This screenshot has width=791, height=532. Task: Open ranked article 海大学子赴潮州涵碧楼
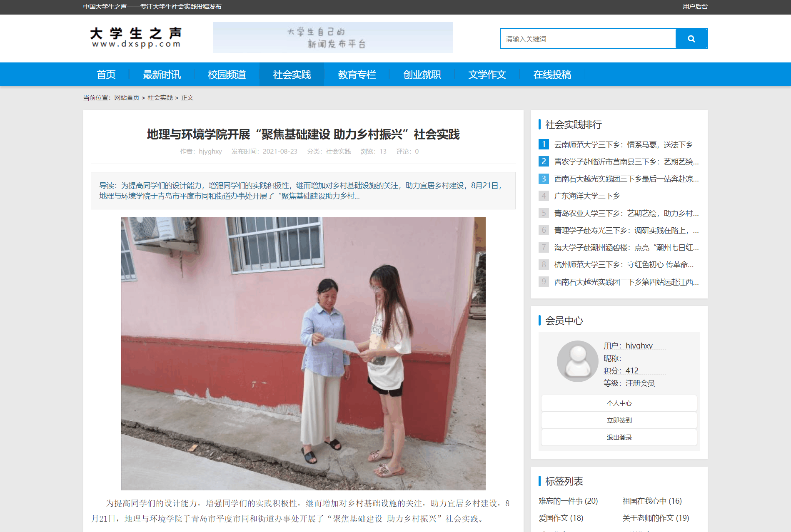pos(626,247)
